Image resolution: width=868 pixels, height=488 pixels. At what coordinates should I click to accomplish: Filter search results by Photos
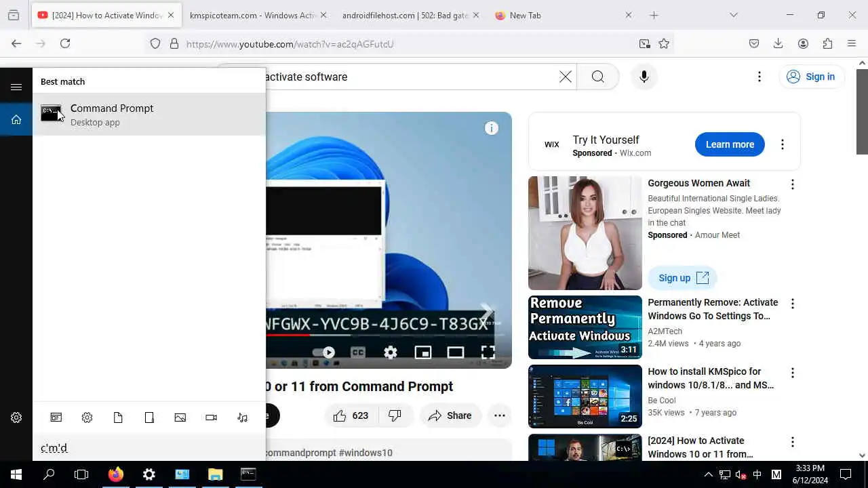[x=180, y=418]
